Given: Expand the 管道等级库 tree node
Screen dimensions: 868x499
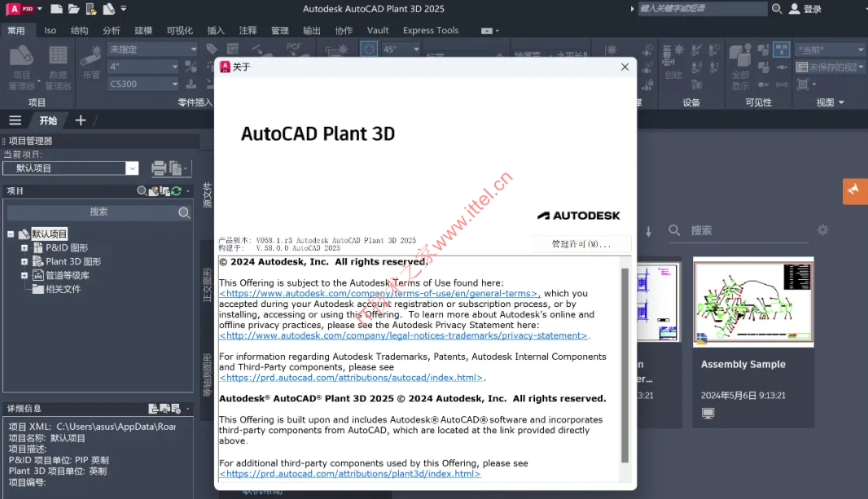Looking at the screenshot, I should click(x=24, y=275).
